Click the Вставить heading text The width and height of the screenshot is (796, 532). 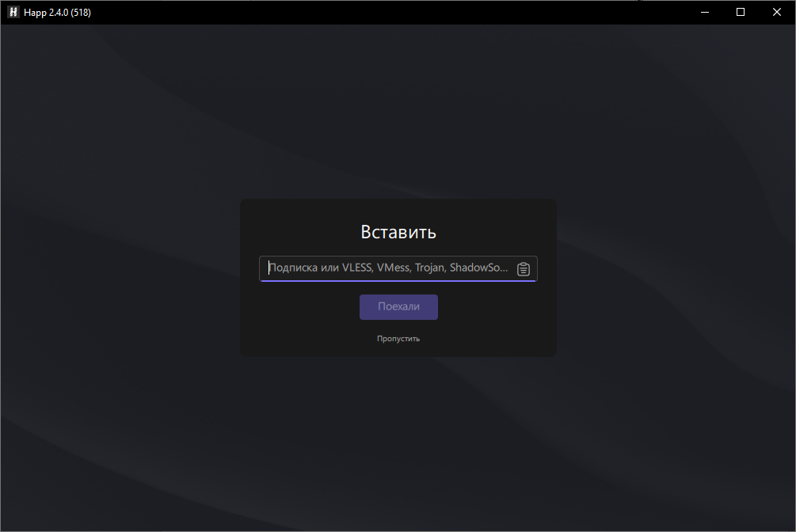point(398,232)
